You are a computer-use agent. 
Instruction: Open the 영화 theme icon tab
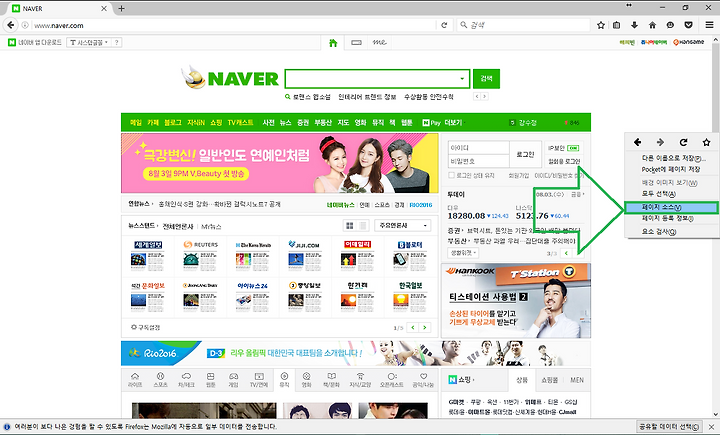(306, 380)
